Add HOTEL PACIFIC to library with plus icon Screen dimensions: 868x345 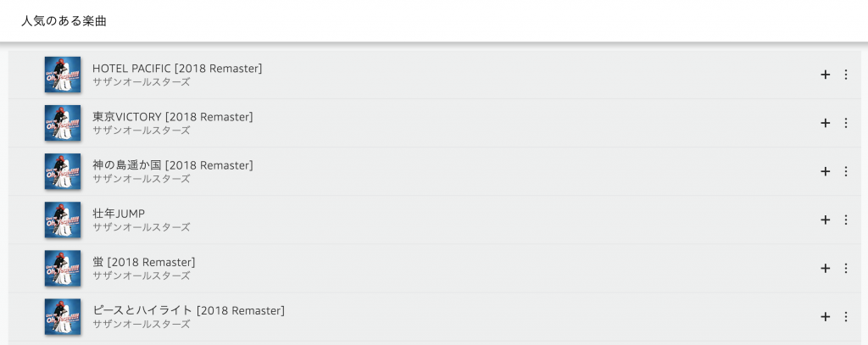click(x=825, y=75)
